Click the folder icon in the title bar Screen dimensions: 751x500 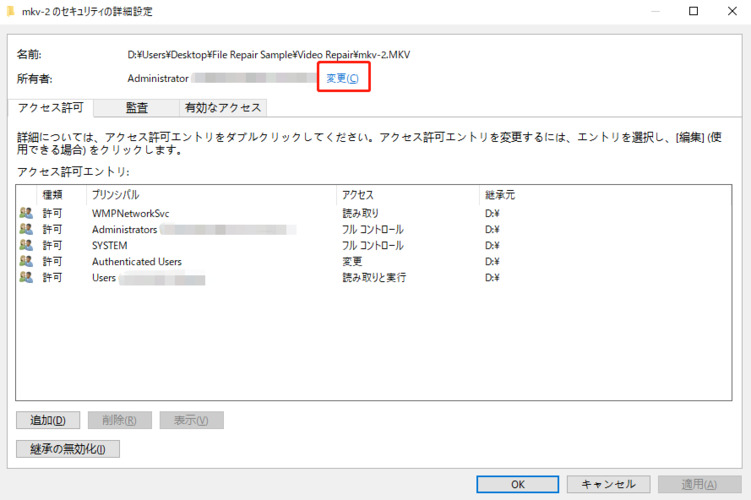pyautogui.click(x=11, y=11)
